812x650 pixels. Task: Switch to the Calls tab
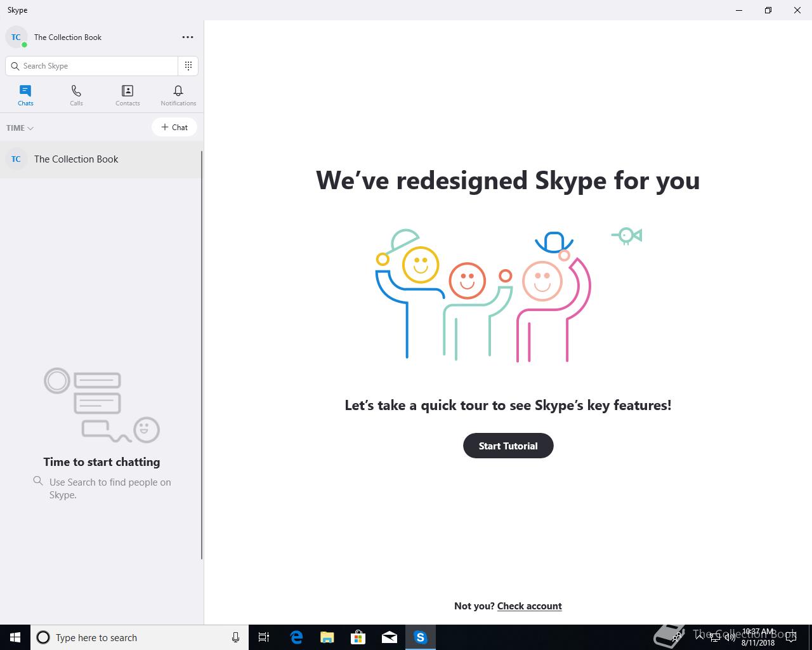(76, 95)
